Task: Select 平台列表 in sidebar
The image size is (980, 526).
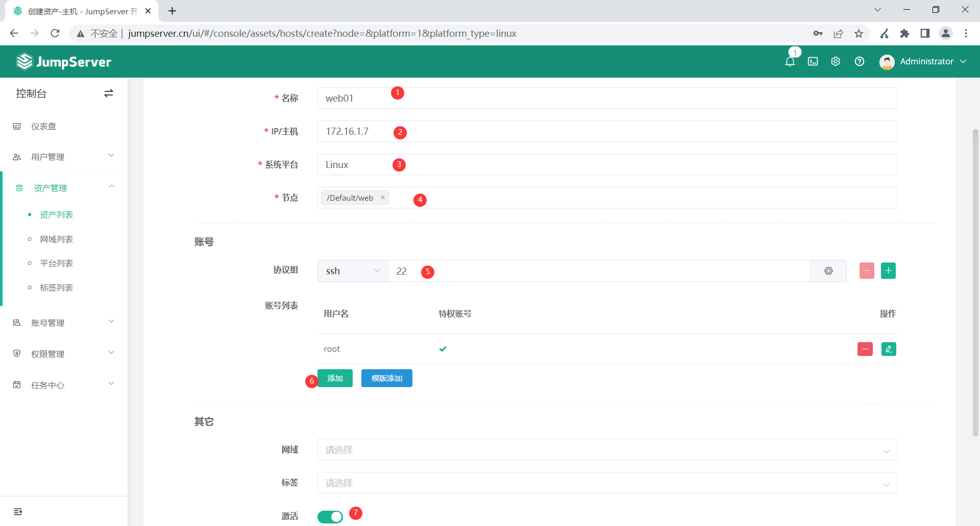Action: pyautogui.click(x=57, y=263)
